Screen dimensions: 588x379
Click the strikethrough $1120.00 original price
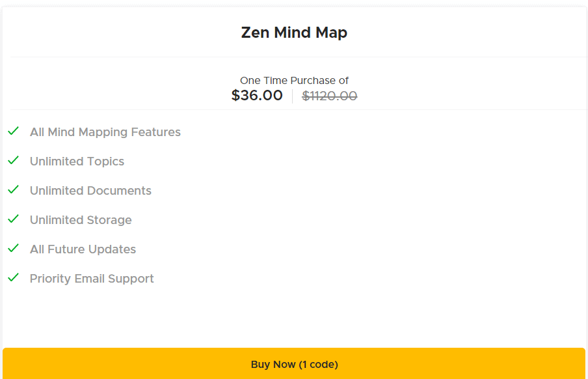pyautogui.click(x=329, y=95)
